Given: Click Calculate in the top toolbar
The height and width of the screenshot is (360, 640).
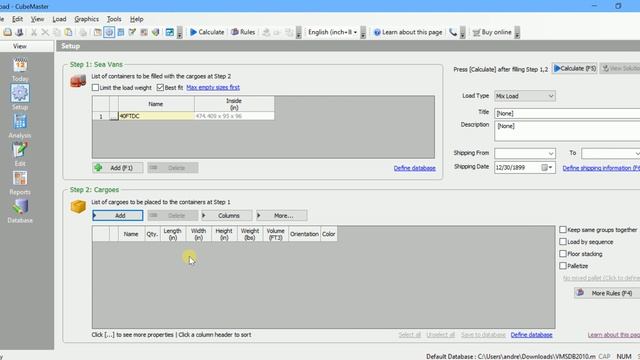Looking at the screenshot, I should coord(207,32).
